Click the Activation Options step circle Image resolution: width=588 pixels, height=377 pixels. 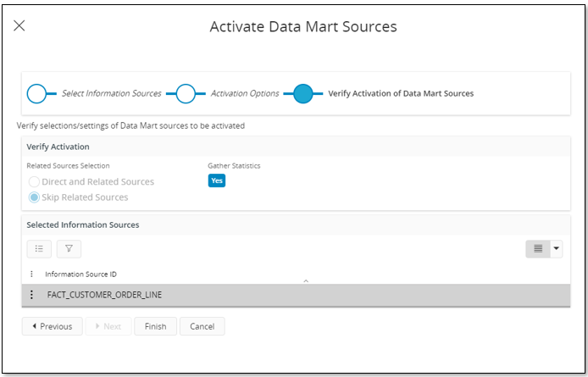tap(186, 93)
